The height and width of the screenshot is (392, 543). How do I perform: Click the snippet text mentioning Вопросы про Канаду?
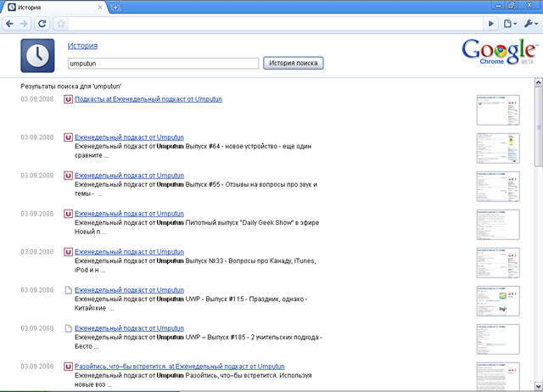[x=195, y=266]
